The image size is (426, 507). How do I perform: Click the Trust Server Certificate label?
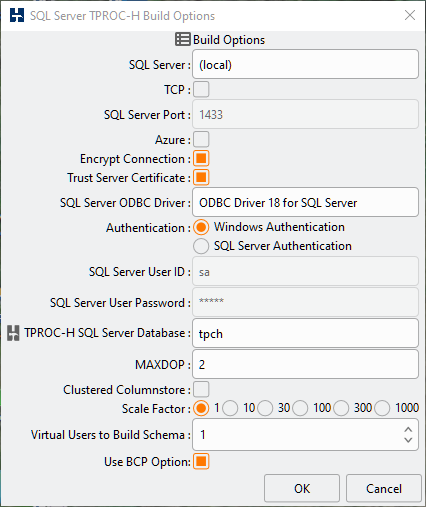[x=129, y=178]
